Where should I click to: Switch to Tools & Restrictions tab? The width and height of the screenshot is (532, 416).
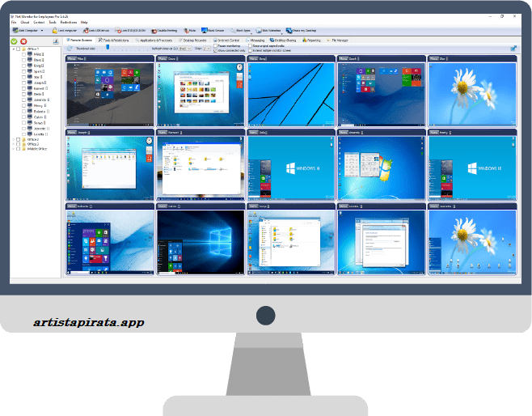(x=113, y=40)
